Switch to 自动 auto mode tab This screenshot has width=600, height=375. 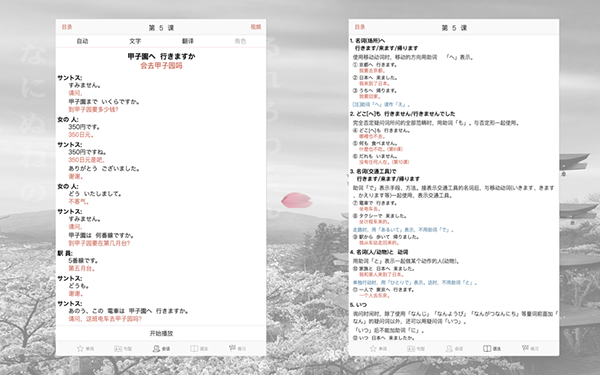[82, 41]
